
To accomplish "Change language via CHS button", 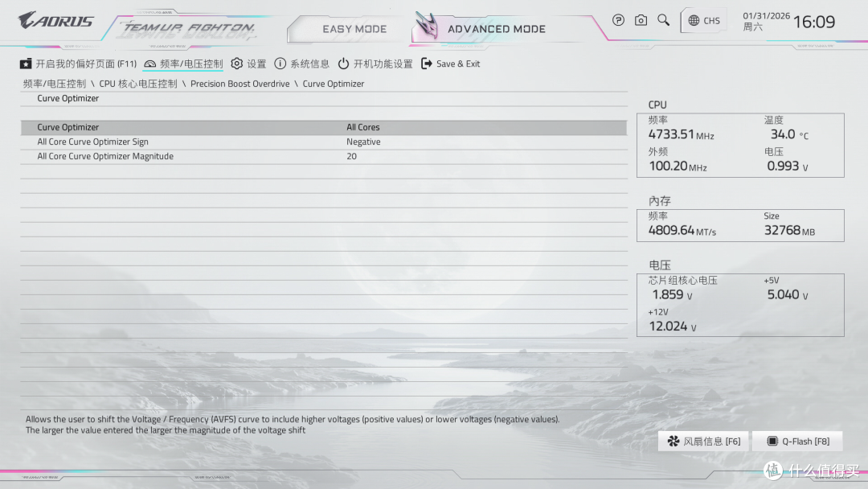I will click(703, 21).
